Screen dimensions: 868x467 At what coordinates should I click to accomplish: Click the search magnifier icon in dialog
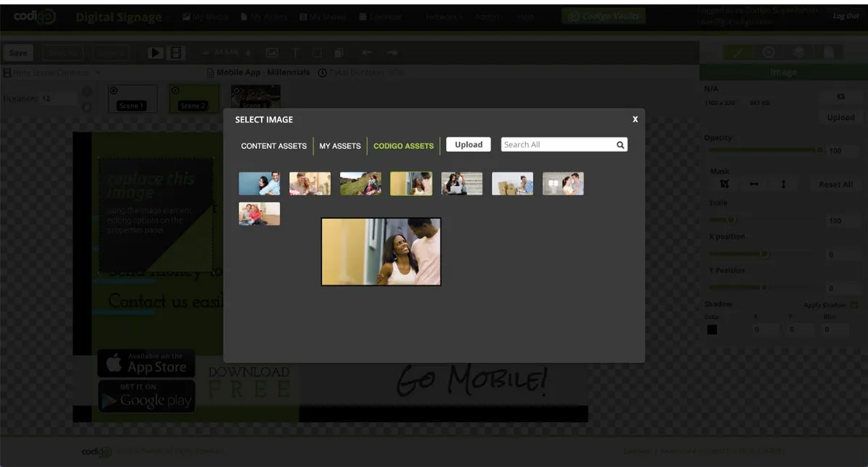coord(620,145)
